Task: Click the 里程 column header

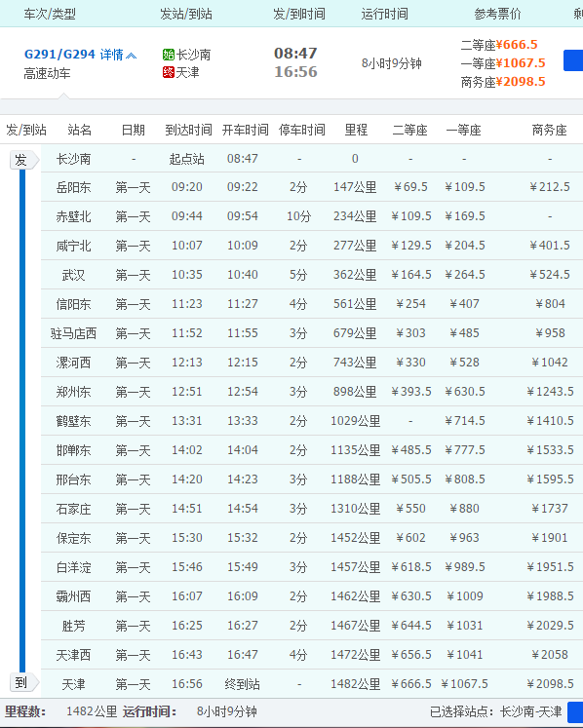Action: (x=356, y=130)
